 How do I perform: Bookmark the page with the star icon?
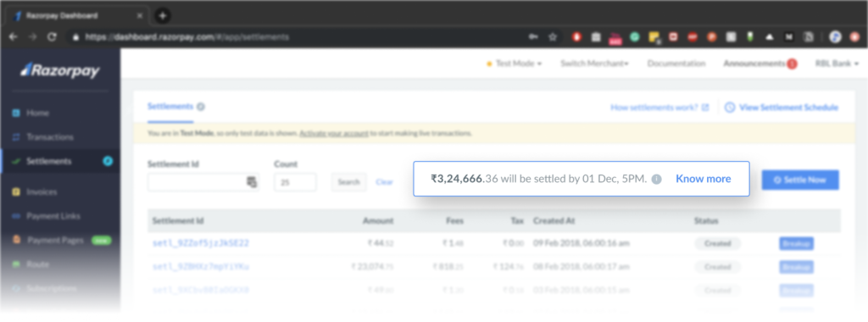tap(553, 37)
